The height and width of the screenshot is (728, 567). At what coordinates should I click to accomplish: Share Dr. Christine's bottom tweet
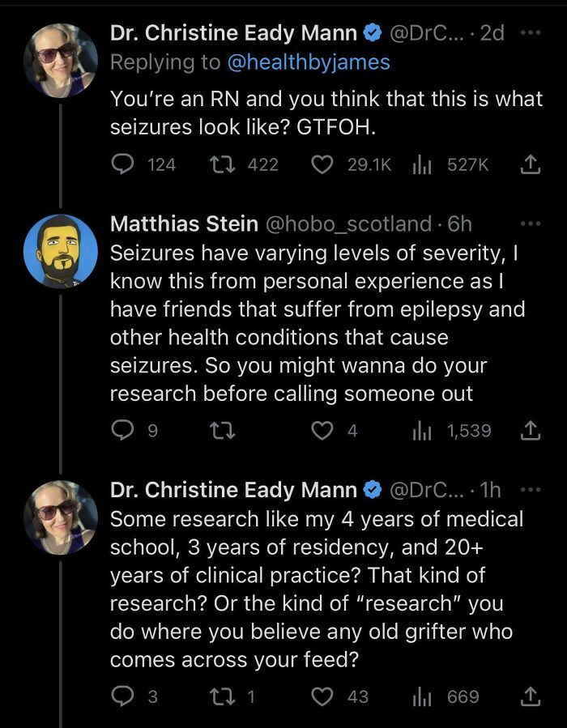tap(531, 696)
